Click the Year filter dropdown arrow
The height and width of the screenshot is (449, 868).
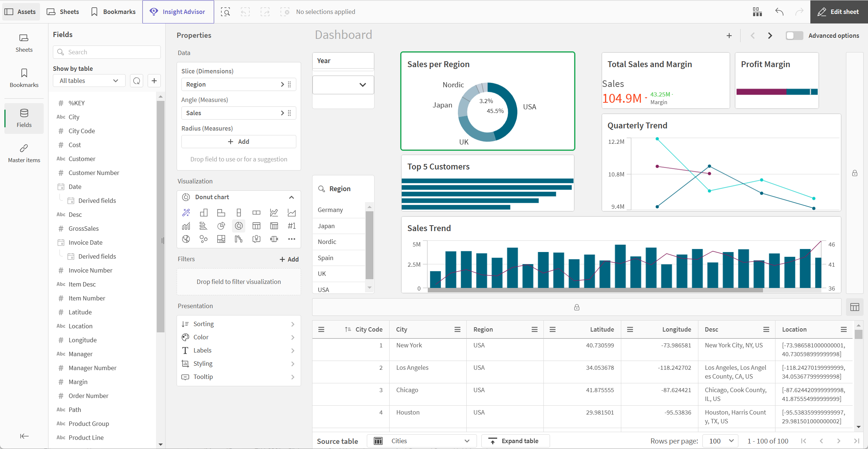point(363,85)
